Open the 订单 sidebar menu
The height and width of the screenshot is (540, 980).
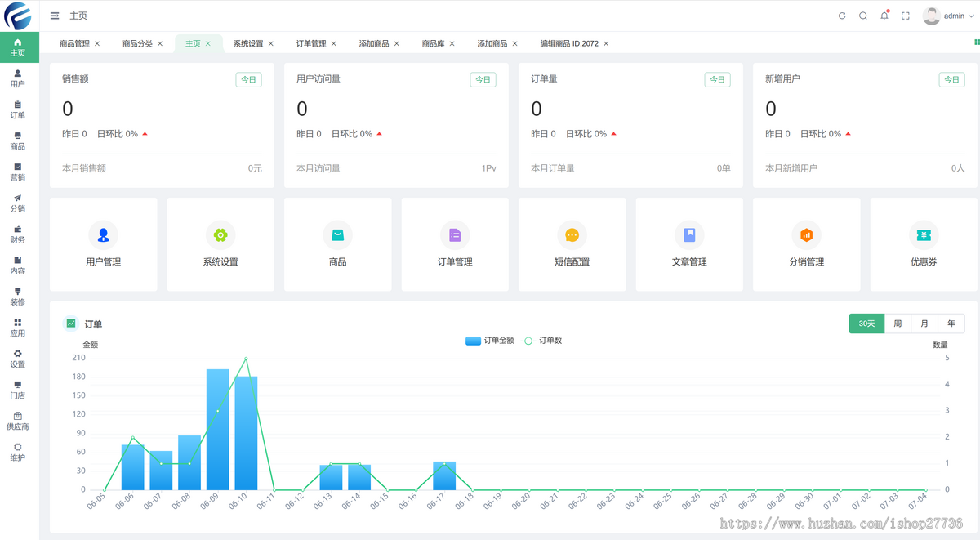coord(18,109)
